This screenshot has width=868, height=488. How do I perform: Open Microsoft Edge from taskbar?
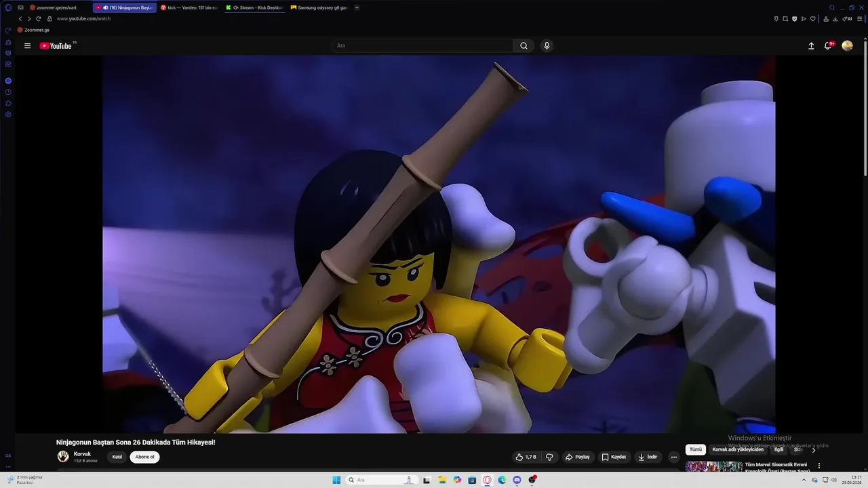pyautogui.click(x=502, y=480)
